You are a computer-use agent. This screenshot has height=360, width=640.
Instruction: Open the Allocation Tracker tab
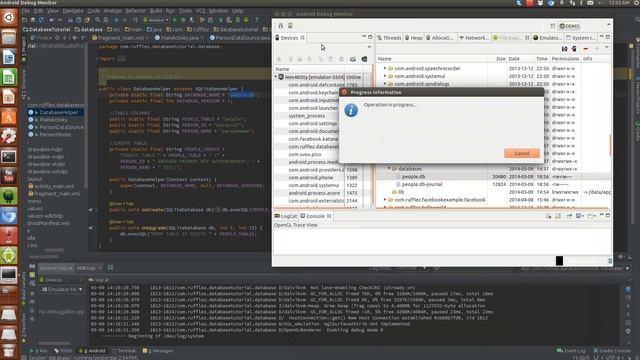coord(440,38)
